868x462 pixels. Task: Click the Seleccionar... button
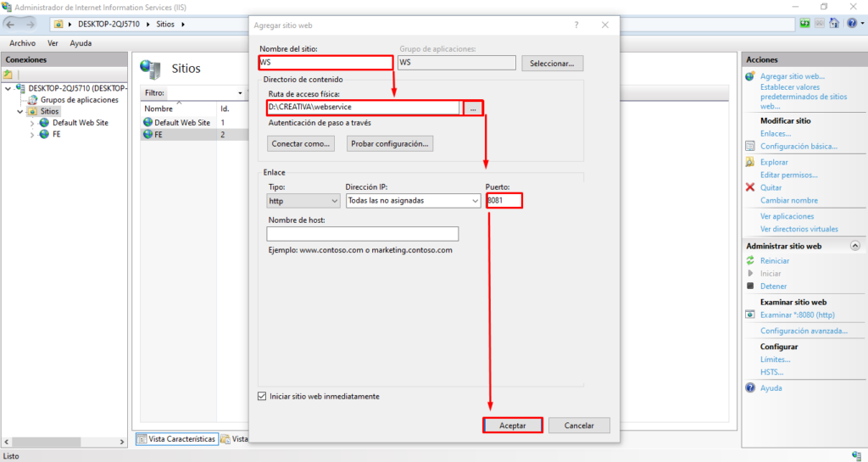(x=552, y=63)
